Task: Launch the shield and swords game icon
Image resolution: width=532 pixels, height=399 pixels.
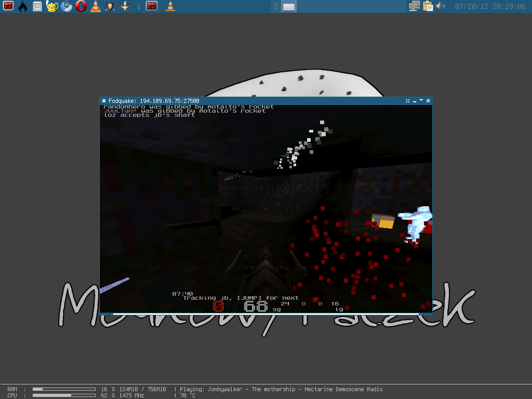Action: (110, 6)
